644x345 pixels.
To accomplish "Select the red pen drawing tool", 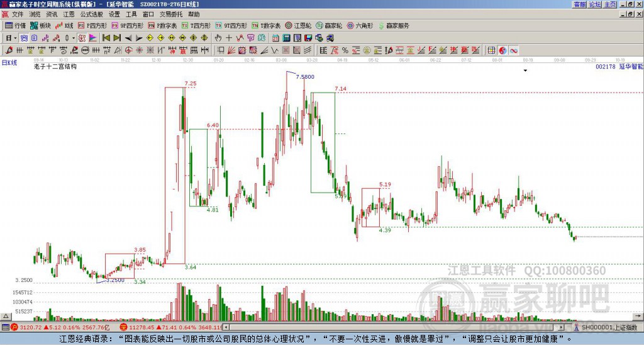I will click(x=9, y=50).
